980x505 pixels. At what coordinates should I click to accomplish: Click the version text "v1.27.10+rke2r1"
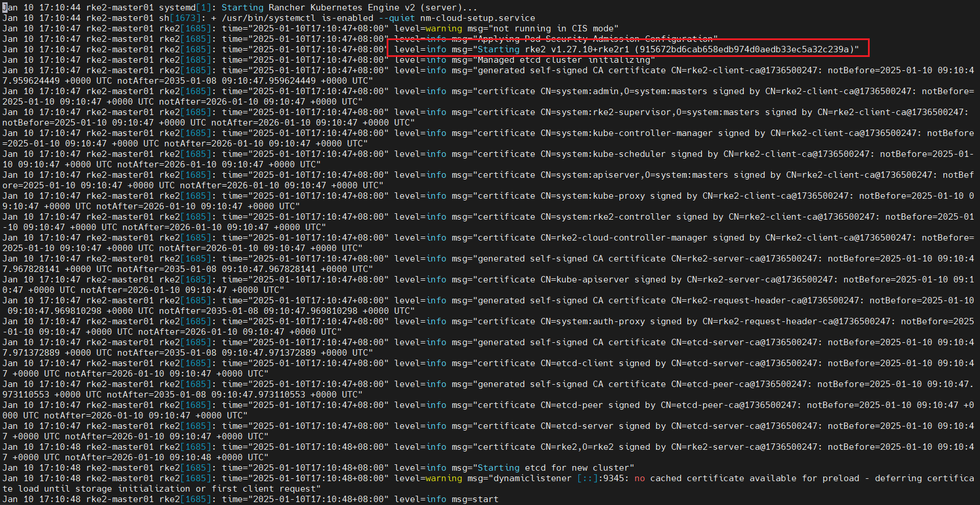click(x=590, y=49)
